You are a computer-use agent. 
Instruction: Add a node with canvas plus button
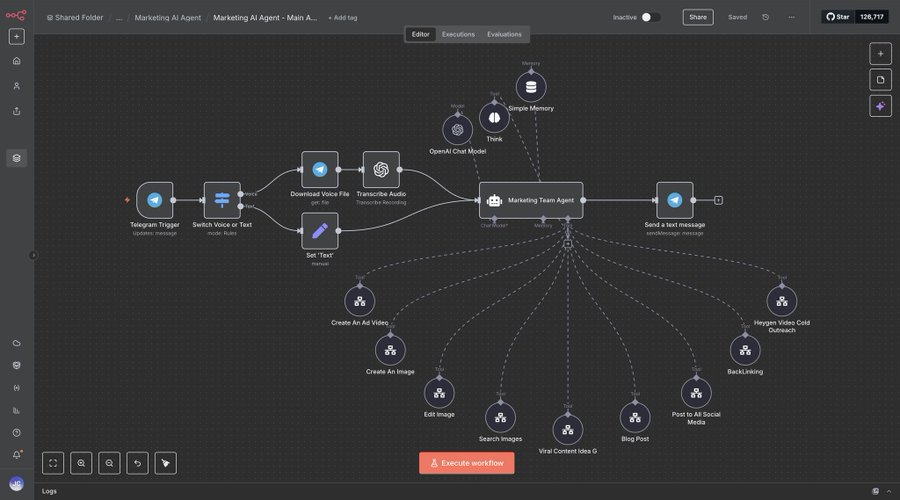click(x=880, y=54)
